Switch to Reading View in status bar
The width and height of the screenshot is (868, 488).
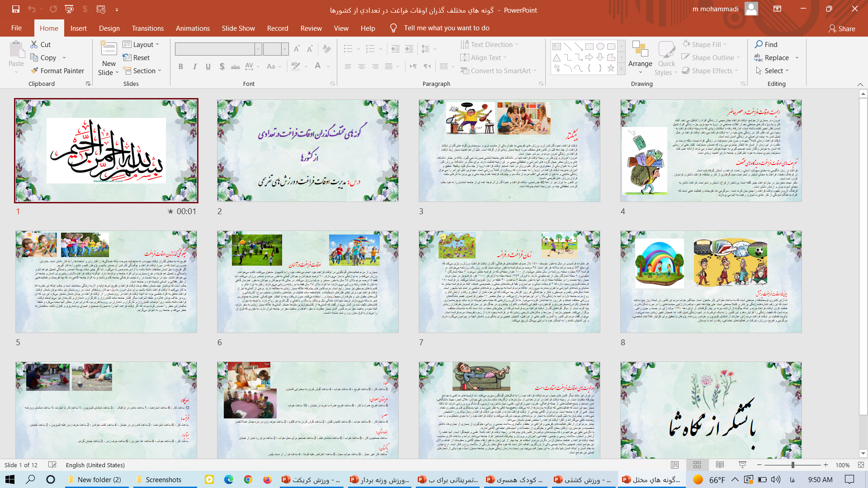(720, 465)
